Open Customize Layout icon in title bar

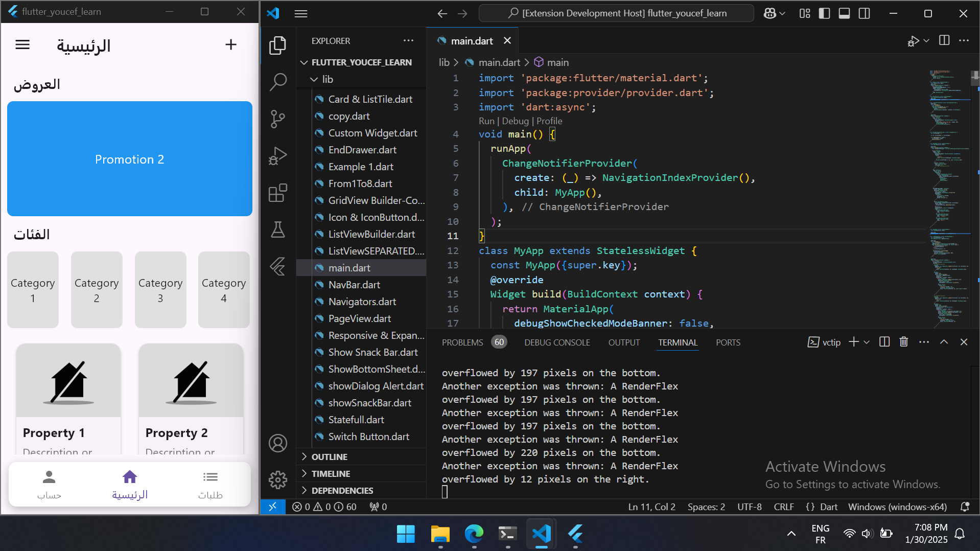click(x=805, y=14)
